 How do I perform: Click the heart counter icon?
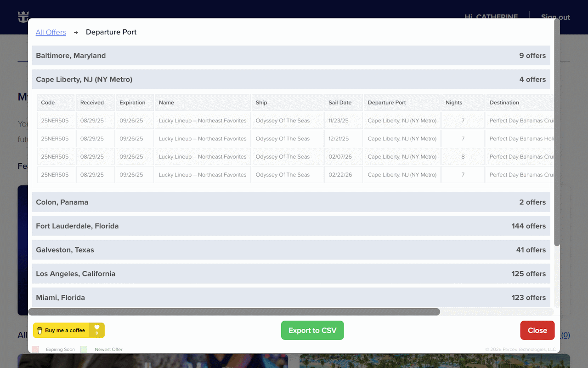[x=97, y=330]
